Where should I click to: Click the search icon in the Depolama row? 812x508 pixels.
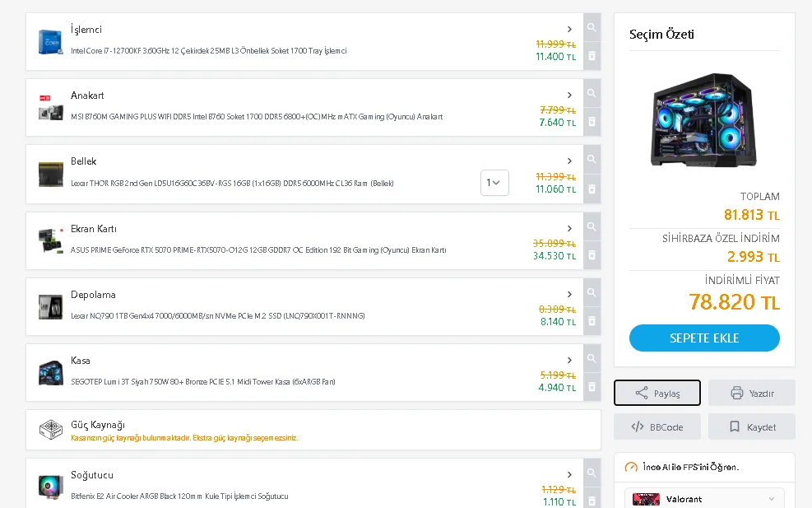click(592, 292)
